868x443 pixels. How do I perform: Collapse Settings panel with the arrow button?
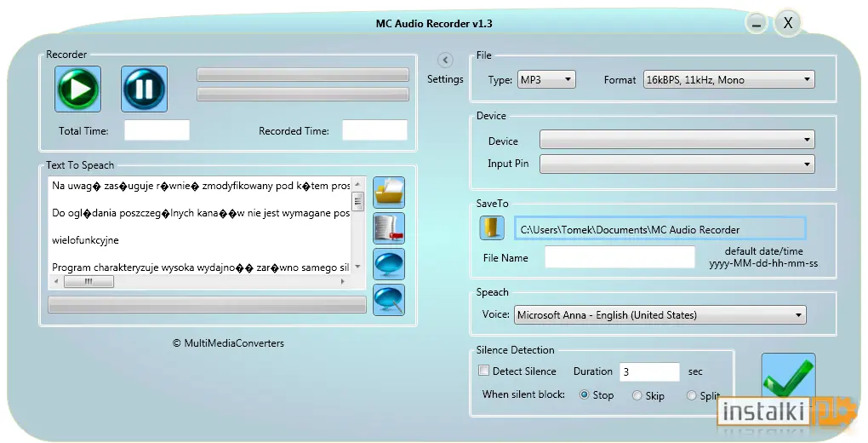click(445, 60)
